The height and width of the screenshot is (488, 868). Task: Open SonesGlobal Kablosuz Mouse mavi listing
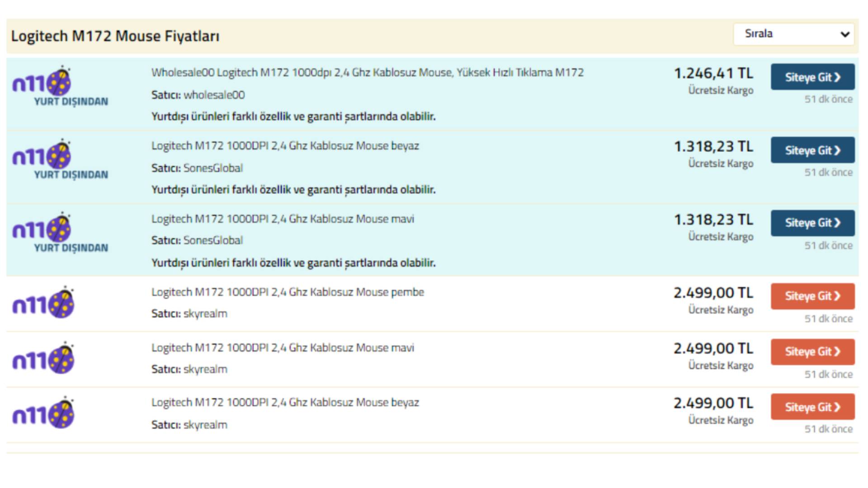[x=283, y=219]
